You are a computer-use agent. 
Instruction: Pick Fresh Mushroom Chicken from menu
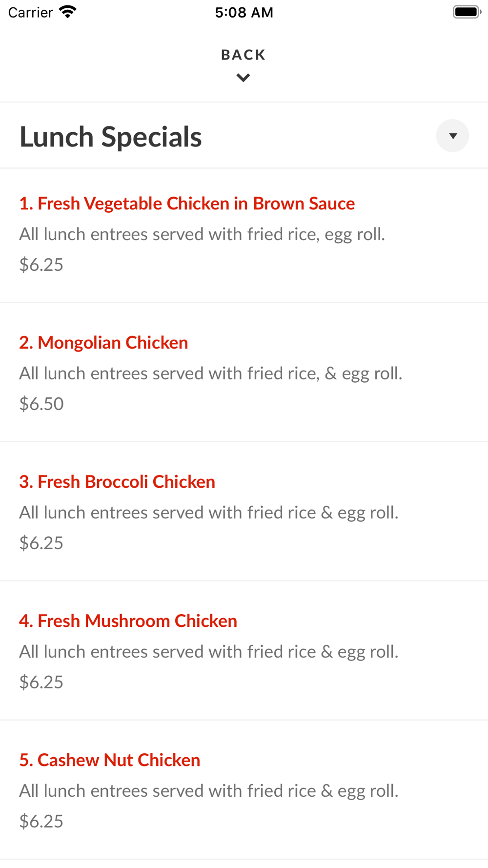[x=128, y=621]
